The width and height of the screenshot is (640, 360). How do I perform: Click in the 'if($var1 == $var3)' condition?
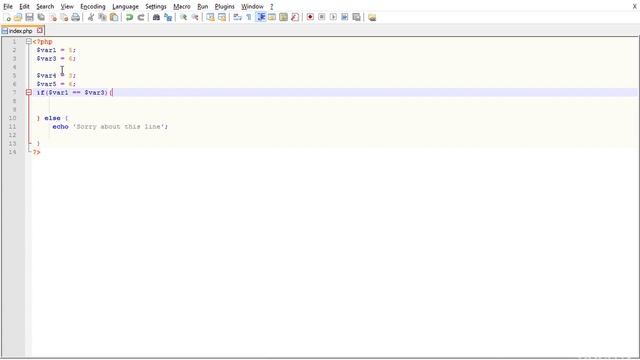pos(72,93)
